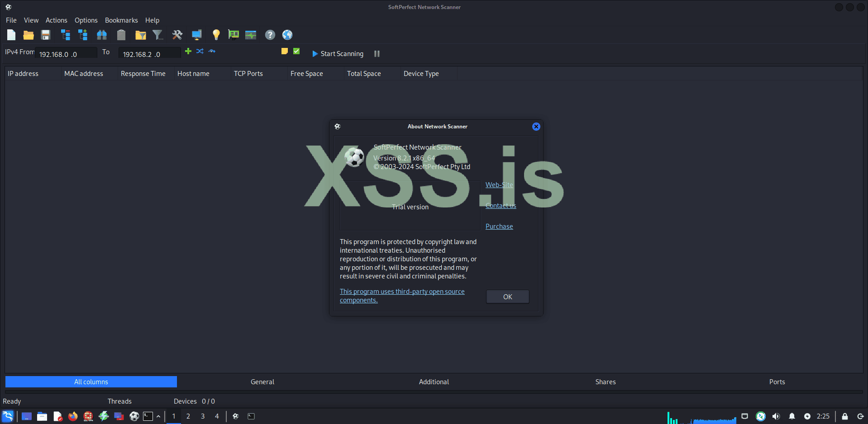
Task: Click the IPv4 To address field
Action: pos(150,54)
